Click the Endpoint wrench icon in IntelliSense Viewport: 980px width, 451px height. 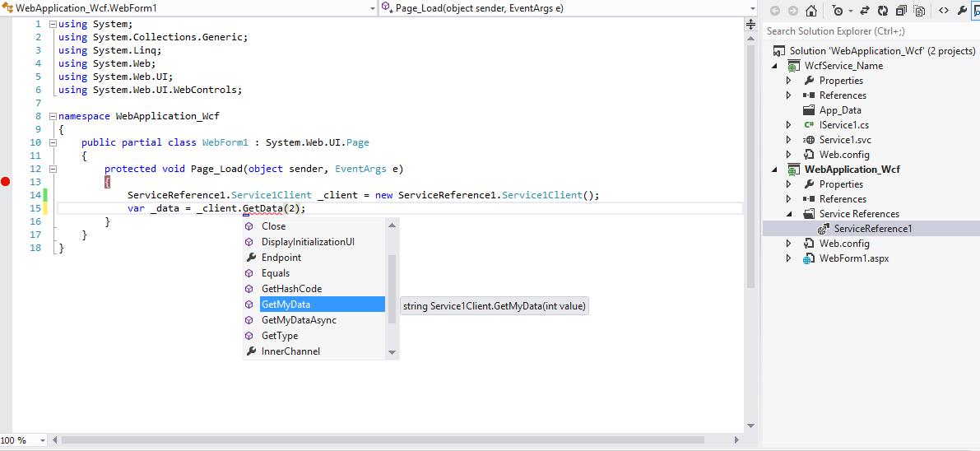[251, 258]
